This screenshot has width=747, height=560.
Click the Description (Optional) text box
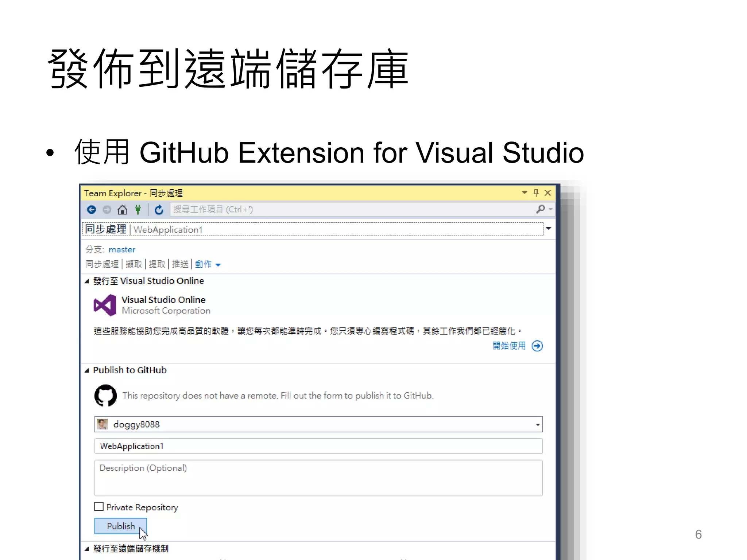(x=318, y=478)
